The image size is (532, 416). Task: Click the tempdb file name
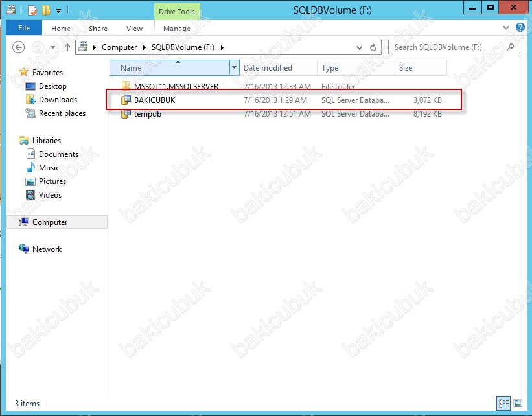click(147, 114)
